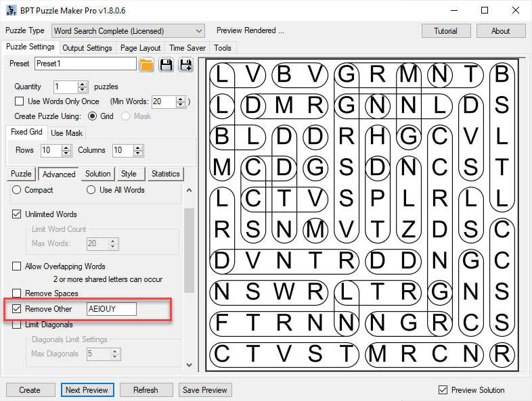This screenshot has width=532, height=401.
Task: Click the BPT Puzzle Maker app icon
Action: click(11, 11)
